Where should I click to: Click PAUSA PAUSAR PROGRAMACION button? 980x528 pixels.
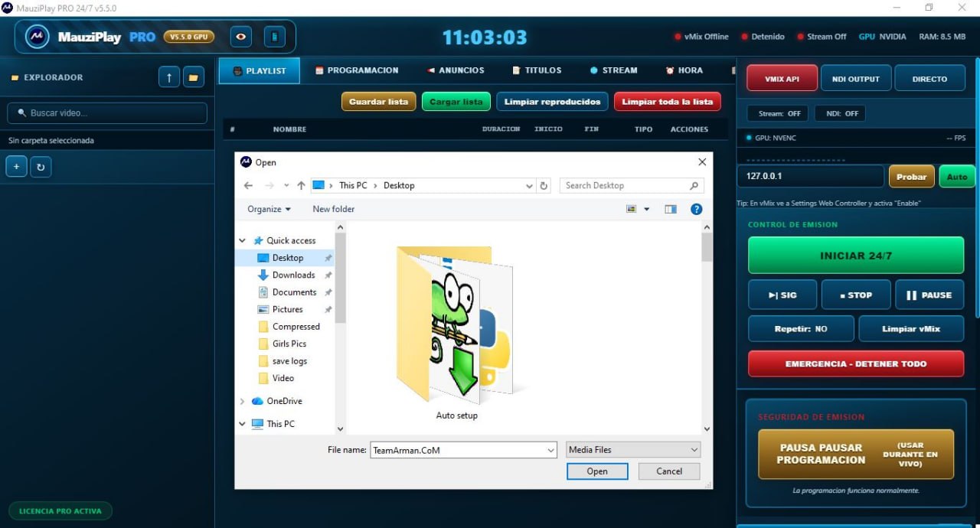point(856,454)
